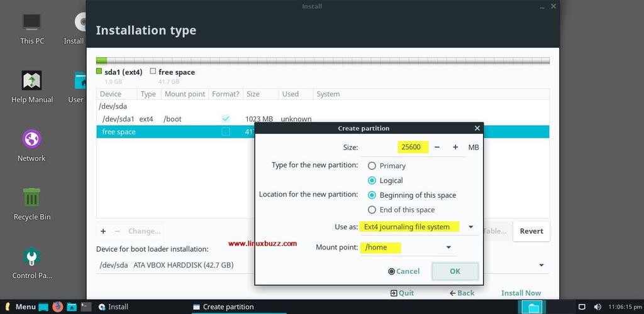Image resolution: width=644 pixels, height=314 pixels.
Task: Select the /dev/sda1 partition row
Action: pyautogui.click(x=175, y=119)
